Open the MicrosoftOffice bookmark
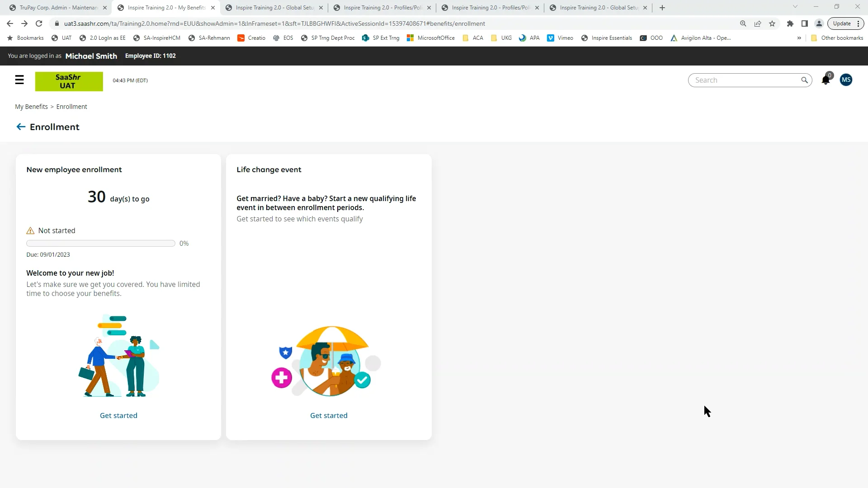The width and height of the screenshot is (868, 488). pos(431,38)
